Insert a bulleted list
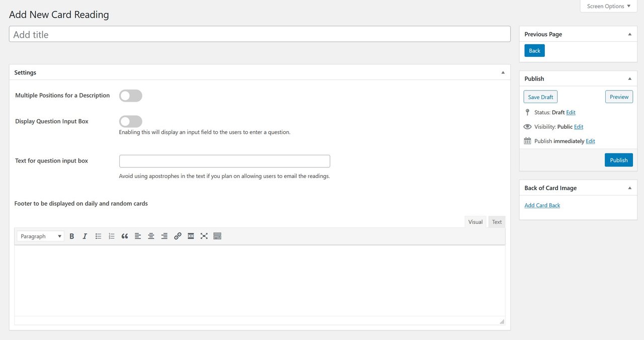The width and height of the screenshot is (644, 340). pyautogui.click(x=99, y=236)
